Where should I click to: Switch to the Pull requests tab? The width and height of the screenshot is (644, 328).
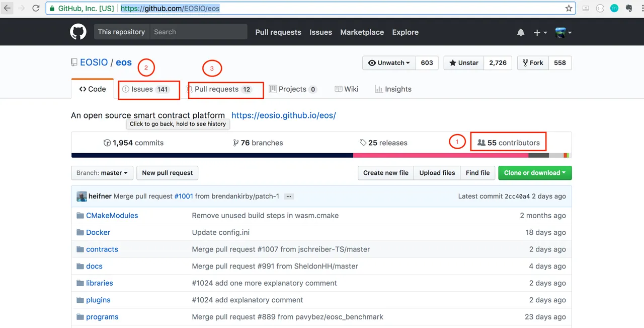219,89
